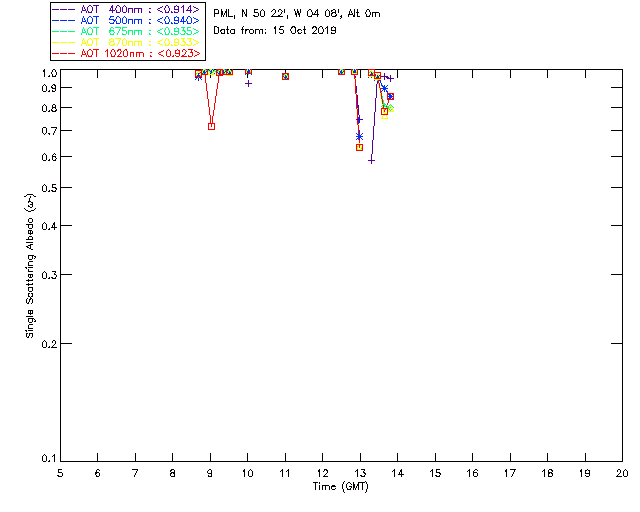Click the green diamond marker at 0.8 near hour 14
640x512 pixels.
click(391, 108)
